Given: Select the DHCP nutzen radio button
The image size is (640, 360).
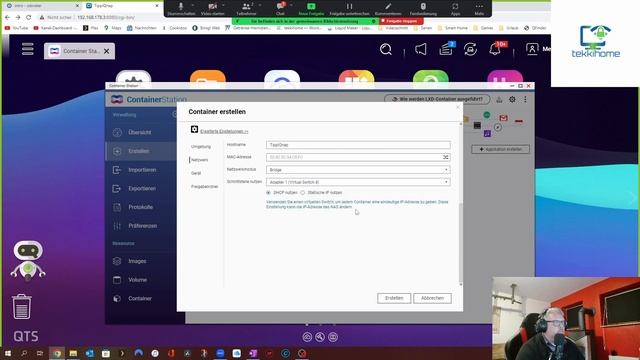Looking at the screenshot, I should [268, 193].
